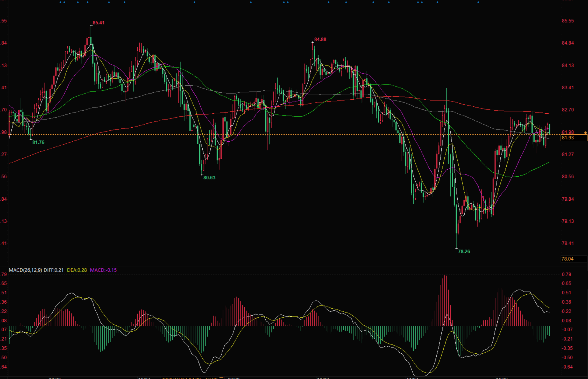The height and width of the screenshot is (379, 588).
Task: Select the yellow DEA:0.28 label
Action: click(77, 270)
